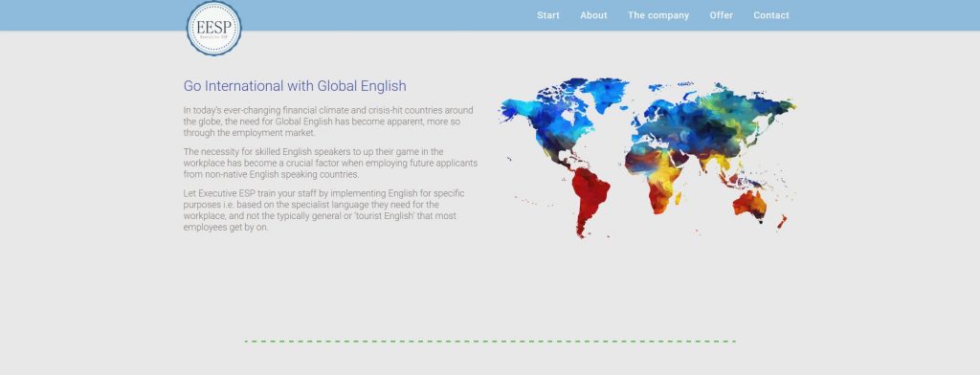980x375 pixels.
Task: Click the EESP circular logo
Action: coord(213,28)
